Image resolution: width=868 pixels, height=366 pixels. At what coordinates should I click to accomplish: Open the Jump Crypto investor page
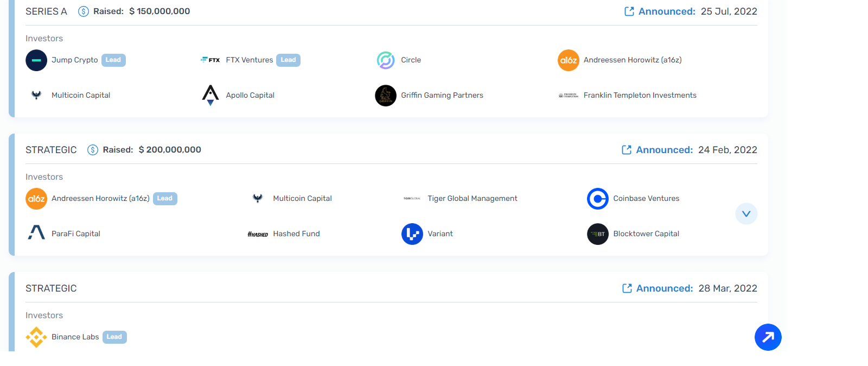(75, 60)
